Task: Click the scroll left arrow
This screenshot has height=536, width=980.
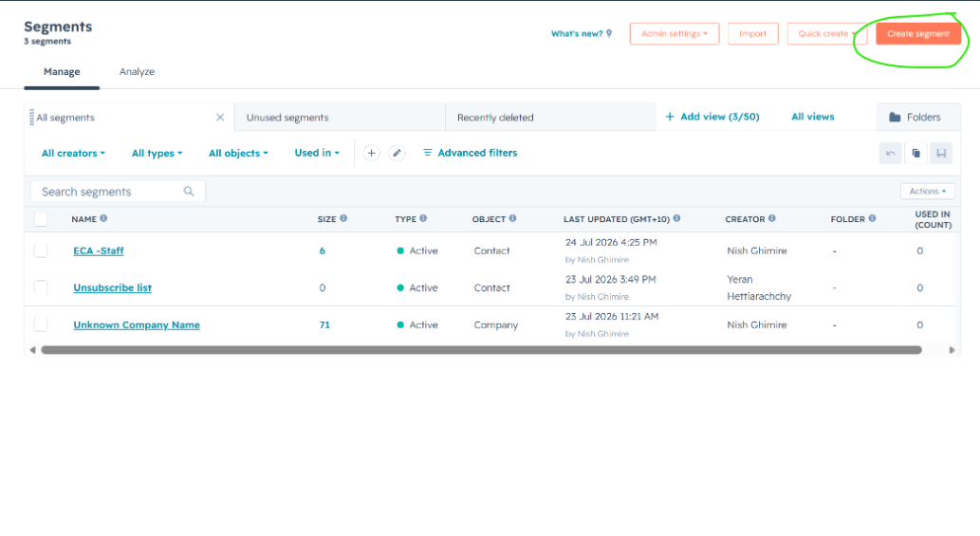Action: (x=32, y=350)
